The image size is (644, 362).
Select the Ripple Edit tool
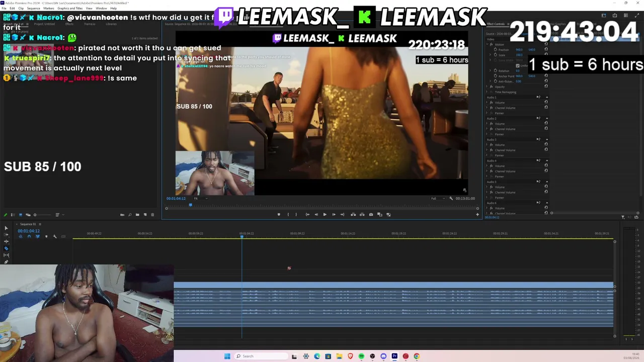[x=6, y=241]
